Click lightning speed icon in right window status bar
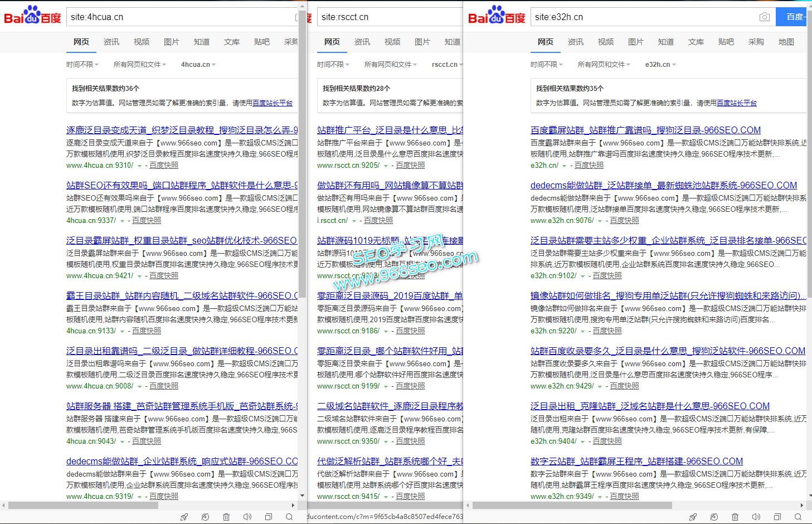Image resolution: width=812 pixels, height=524 pixels. pyautogui.click(x=714, y=517)
